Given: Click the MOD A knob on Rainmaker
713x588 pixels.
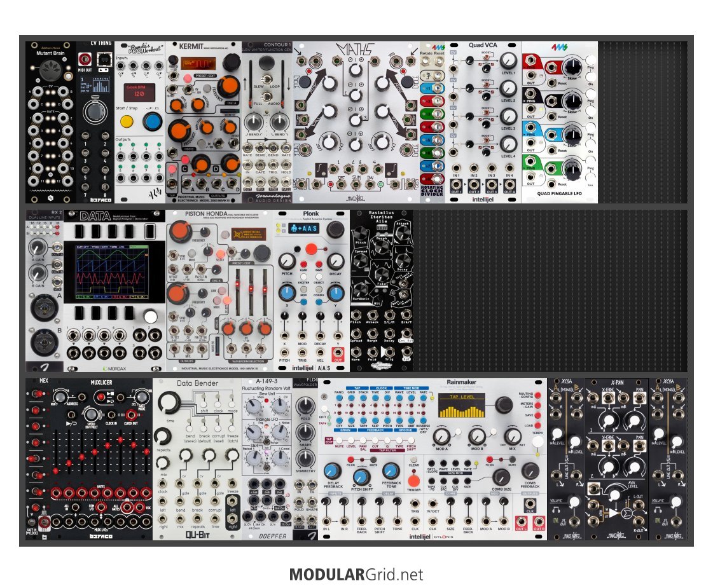Looking at the screenshot, I should click(x=441, y=436).
